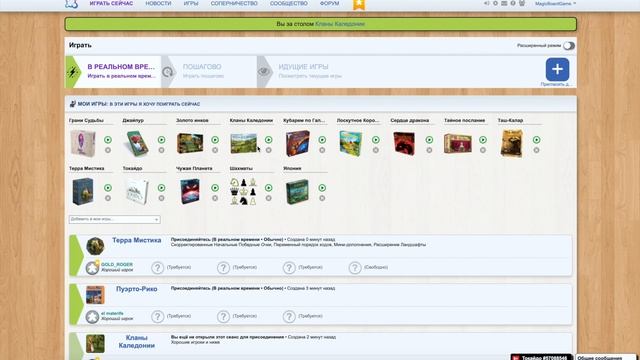
Task: Open ИГРАТЬ СЕЙЧАС in top navigation
Action: point(111,3)
